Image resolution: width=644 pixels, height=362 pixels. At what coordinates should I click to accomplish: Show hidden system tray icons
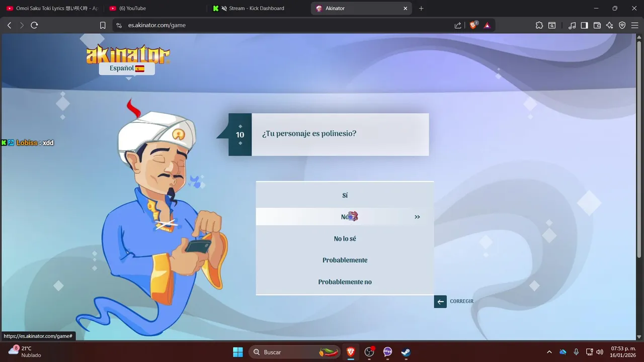pyautogui.click(x=549, y=352)
